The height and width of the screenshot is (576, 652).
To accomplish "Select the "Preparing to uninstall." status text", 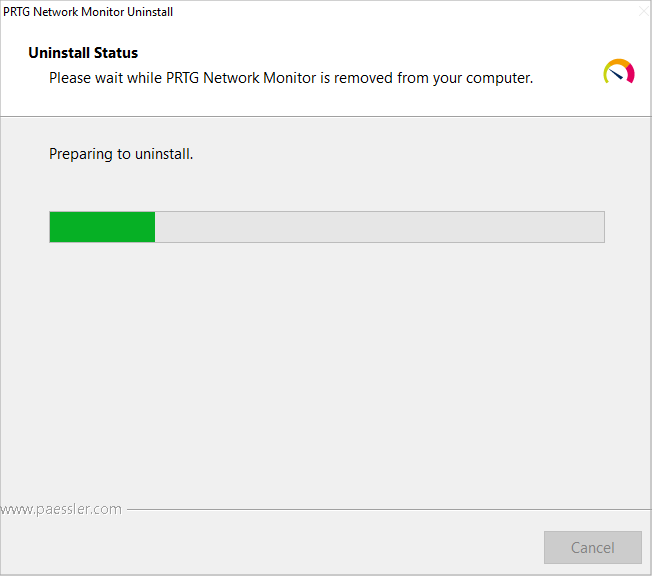I will (121, 155).
